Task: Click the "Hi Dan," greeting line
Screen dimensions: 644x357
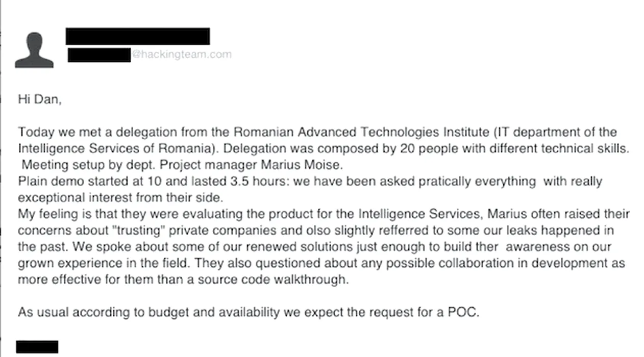Action: 40,99
